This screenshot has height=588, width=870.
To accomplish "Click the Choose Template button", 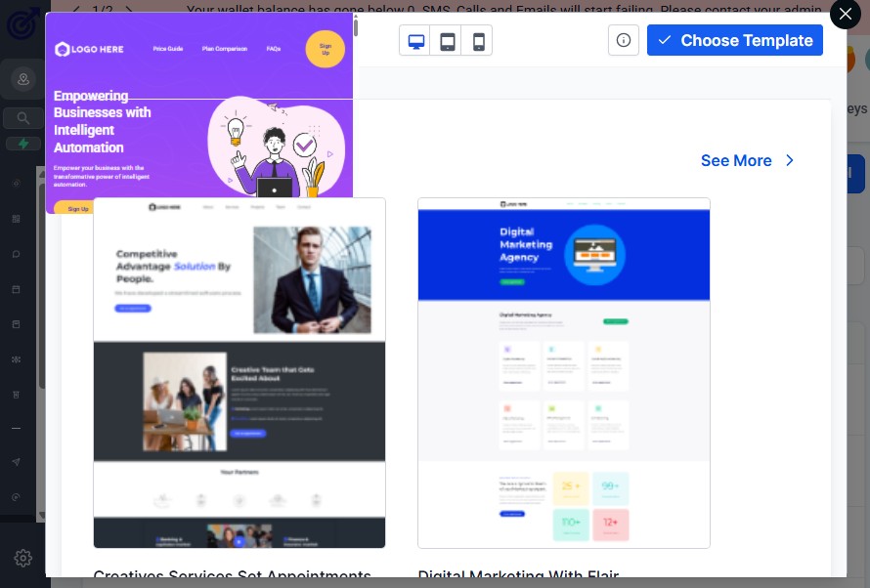I will click(735, 40).
